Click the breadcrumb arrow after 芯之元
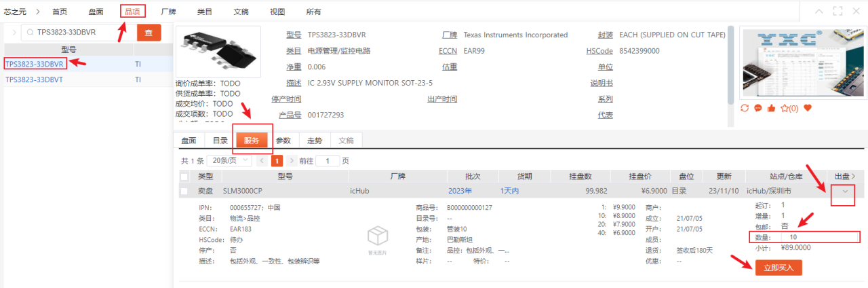Screen dimensions: 868x288 pos(38,12)
